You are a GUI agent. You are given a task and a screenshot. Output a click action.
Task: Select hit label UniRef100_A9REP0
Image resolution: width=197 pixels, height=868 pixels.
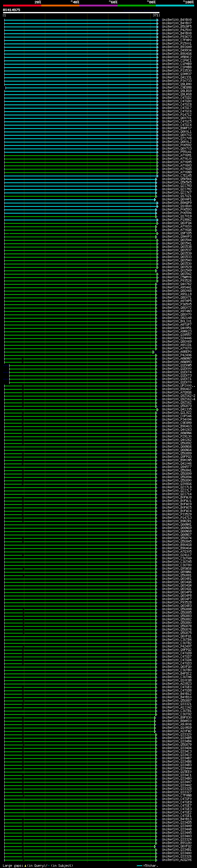tap(177, 352)
